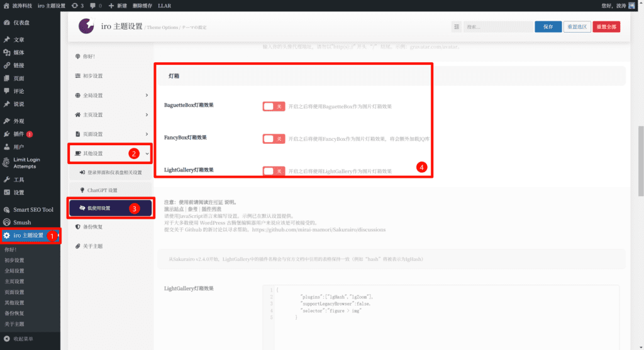The height and width of the screenshot is (350, 644).
Task: Click the page vertical scrollbar thumb
Action: (641, 161)
